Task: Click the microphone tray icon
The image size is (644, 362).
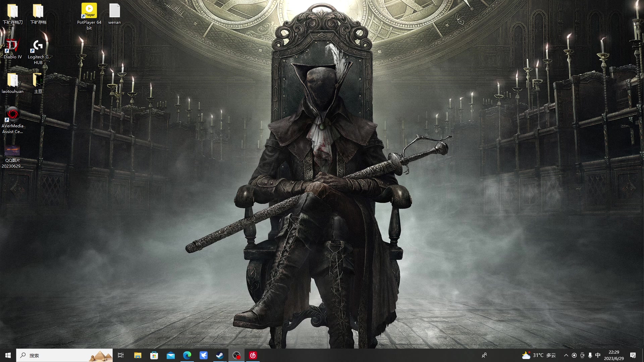Action: [x=590, y=355]
